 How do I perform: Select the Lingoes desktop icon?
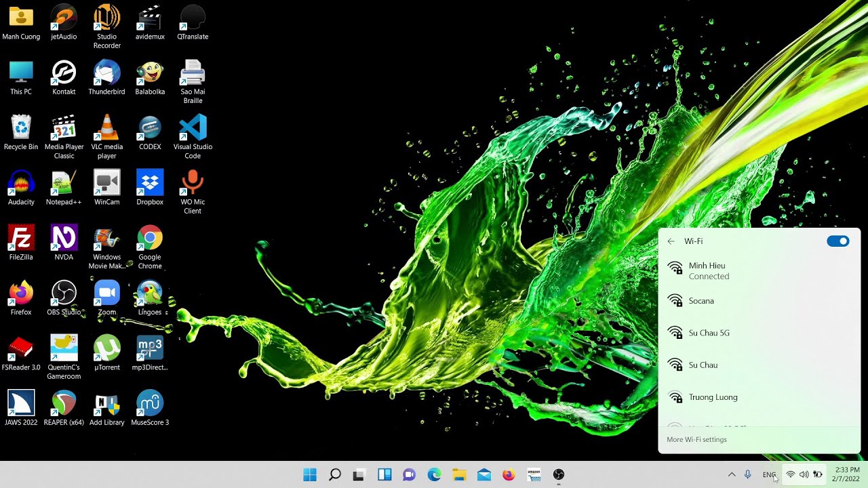click(x=150, y=299)
